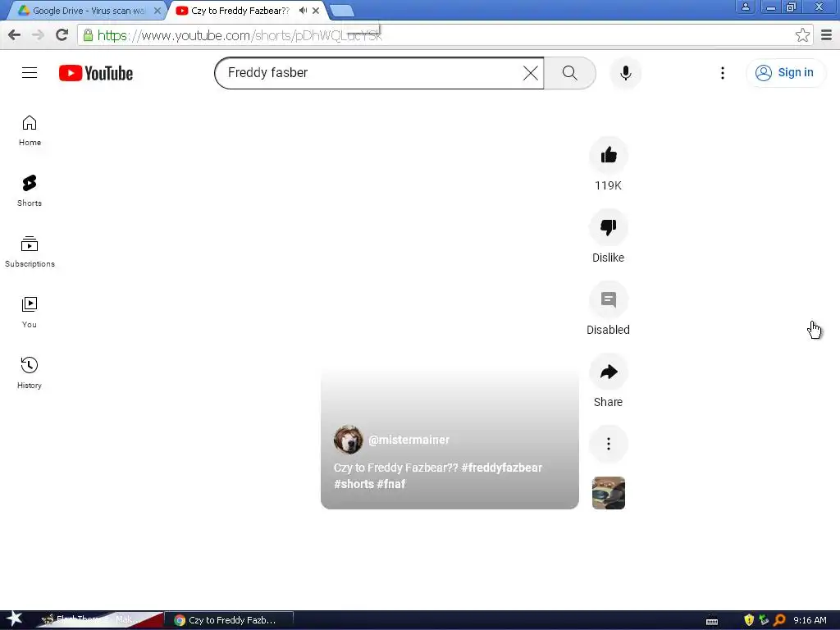Bookmark the page with the star icon
The height and width of the screenshot is (630, 840).
pyautogui.click(x=802, y=35)
